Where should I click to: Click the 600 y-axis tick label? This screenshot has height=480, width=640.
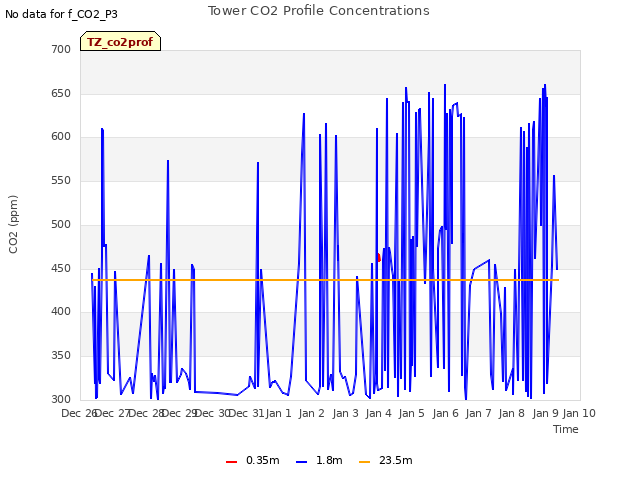[61, 137]
